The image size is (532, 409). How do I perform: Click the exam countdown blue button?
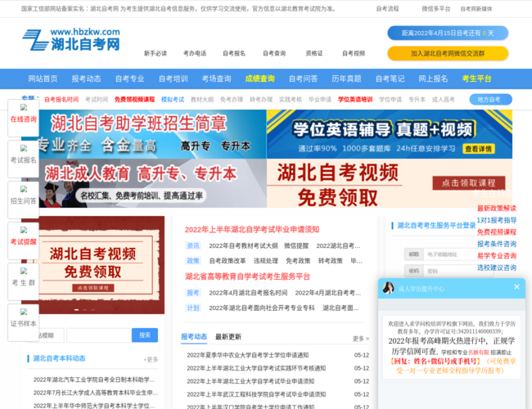pos(448,33)
